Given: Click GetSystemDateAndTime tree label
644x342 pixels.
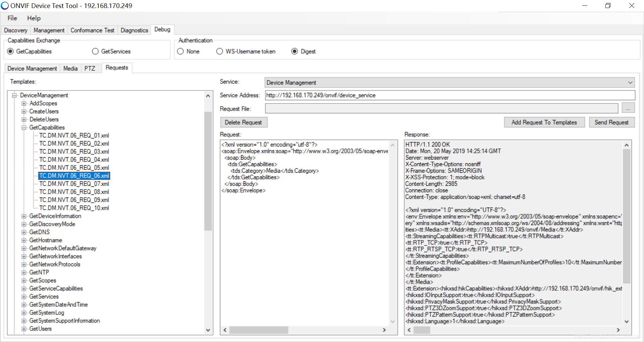Looking at the screenshot, I should click(58, 304).
